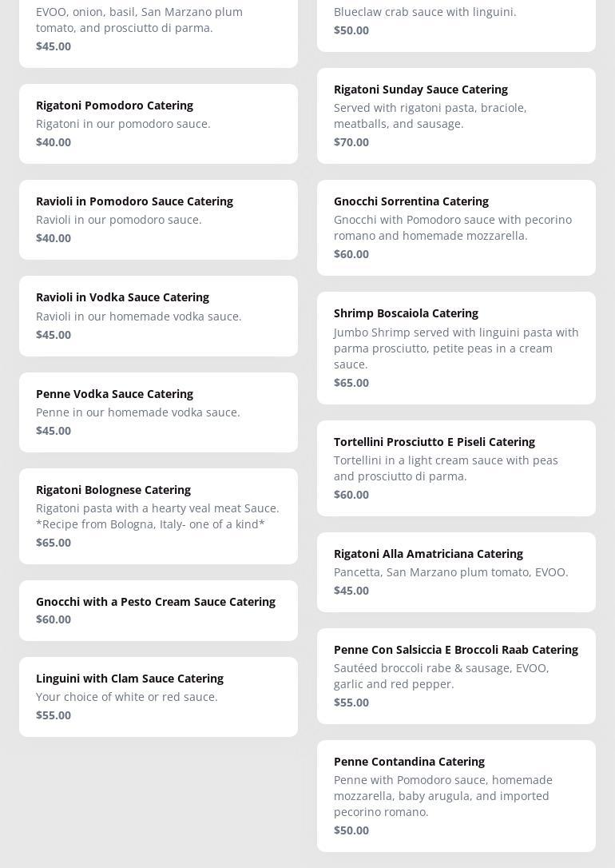Open Rigatoni Alla Amatriciana Catering

(456, 572)
